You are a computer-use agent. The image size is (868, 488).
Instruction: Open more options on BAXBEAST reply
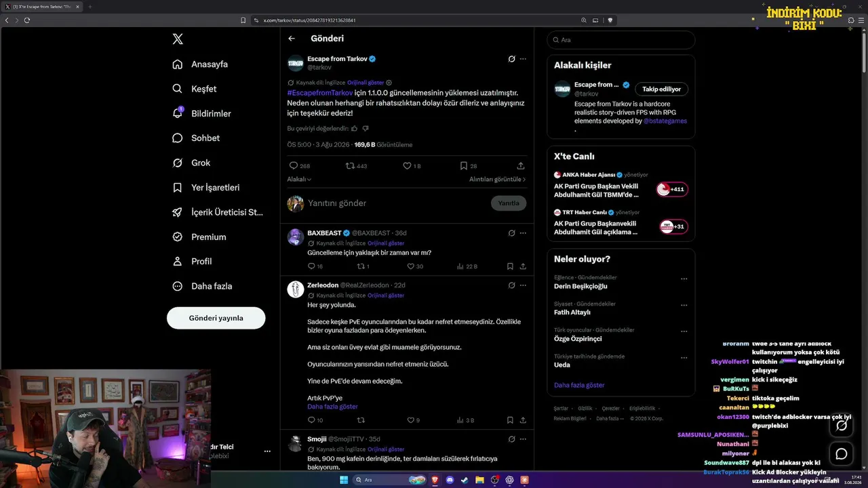523,233
